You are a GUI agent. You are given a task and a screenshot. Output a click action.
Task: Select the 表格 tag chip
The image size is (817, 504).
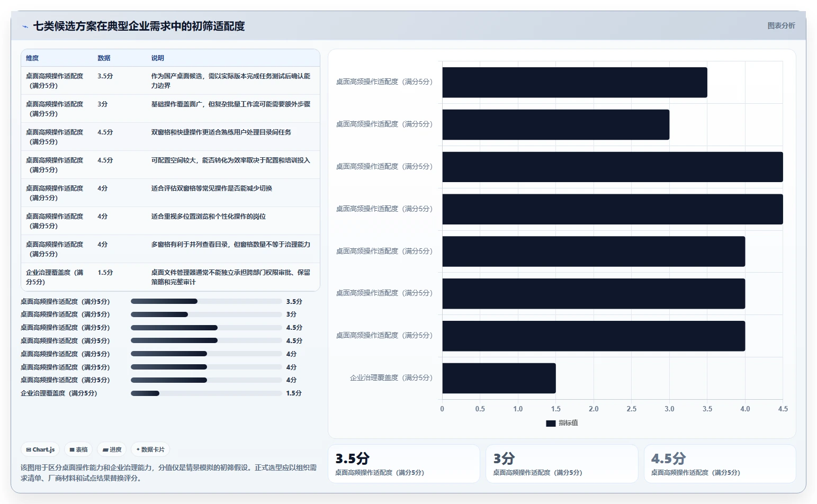click(x=78, y=449)
